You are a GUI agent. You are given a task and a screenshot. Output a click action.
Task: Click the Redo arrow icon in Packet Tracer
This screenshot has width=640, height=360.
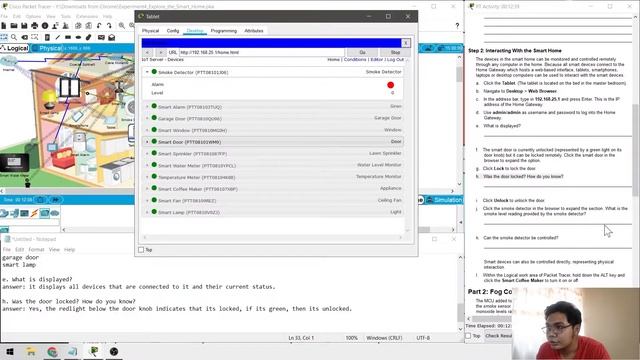(109, 26)
